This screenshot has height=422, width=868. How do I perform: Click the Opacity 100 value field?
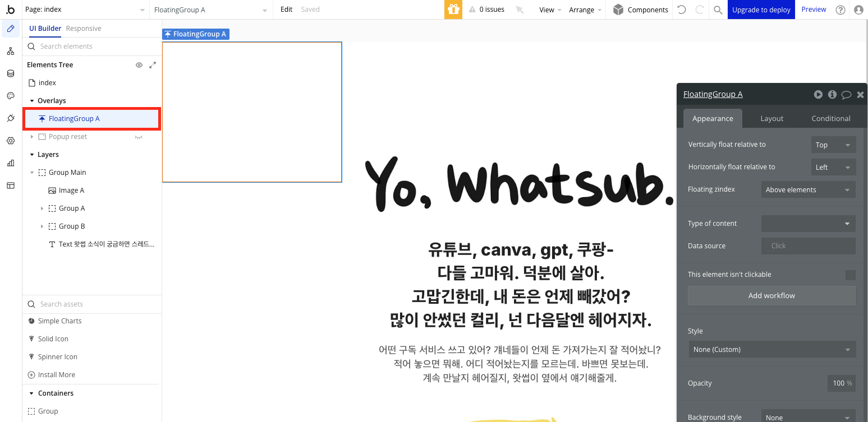point(841,383)
